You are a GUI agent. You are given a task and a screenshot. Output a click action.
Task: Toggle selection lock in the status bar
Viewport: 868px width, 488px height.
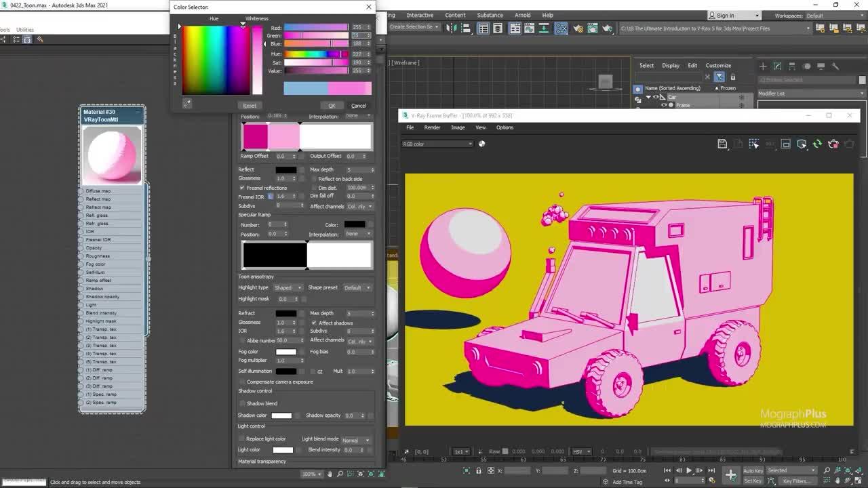click(x=479, y=470)
